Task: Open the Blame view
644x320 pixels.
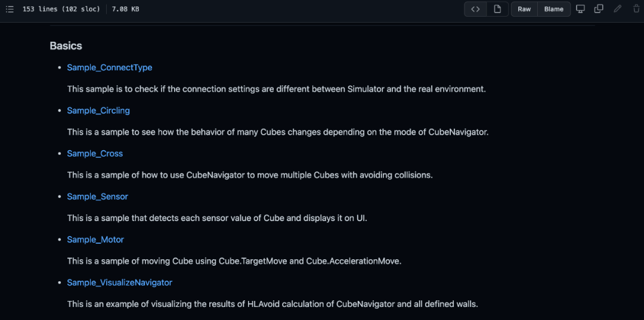Action: pyautogui.click(x=553, y=9)
